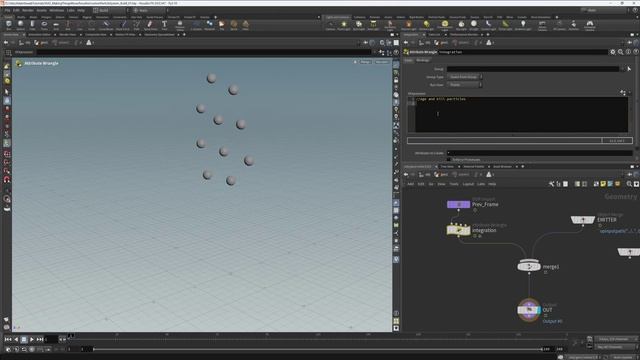The image size is (640, 360).
Task: Open the File menu
Action: click(x=7, y=10)
